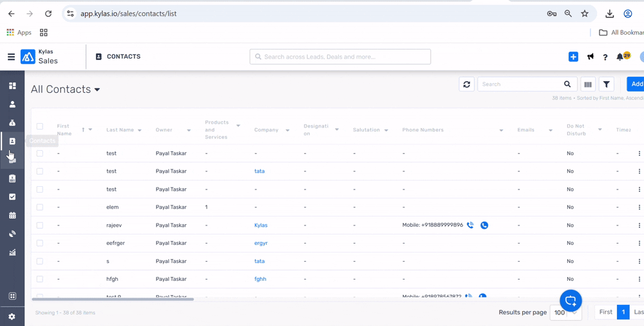Select the checkbox for elem row
Screen dimensions: 644x326
40,207
